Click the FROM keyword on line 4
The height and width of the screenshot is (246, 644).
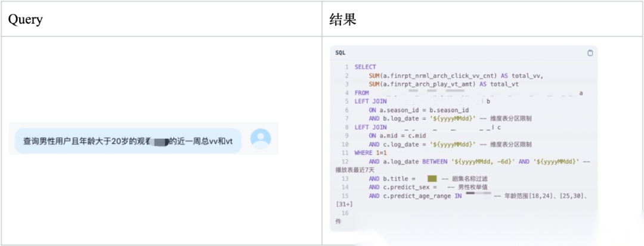tap(362, 93)
